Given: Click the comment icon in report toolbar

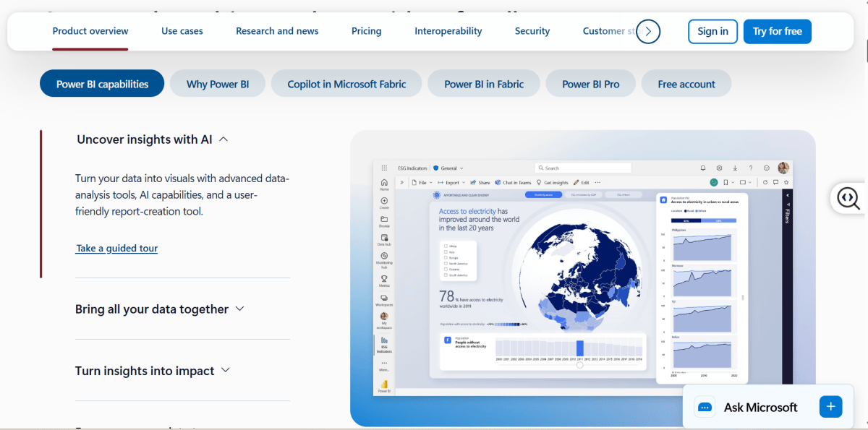Looking at the screenshot, I should pyautogui.click(x=775, y=182).
